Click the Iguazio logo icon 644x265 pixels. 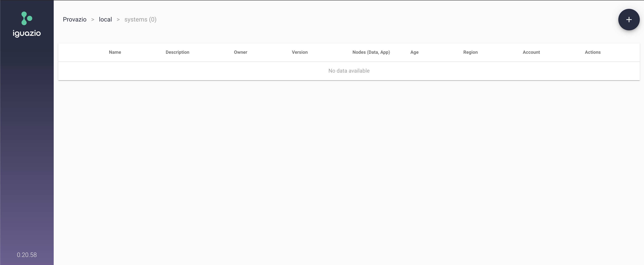26,18
